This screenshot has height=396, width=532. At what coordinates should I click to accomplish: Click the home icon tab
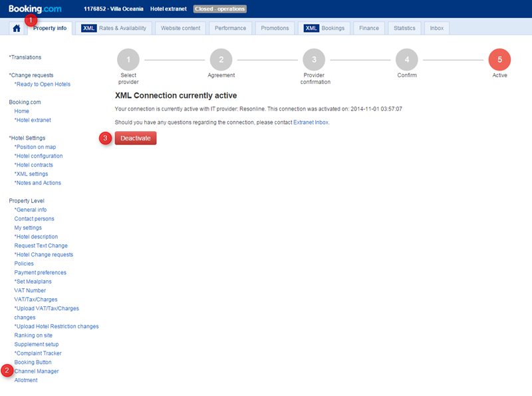point(16,28)
